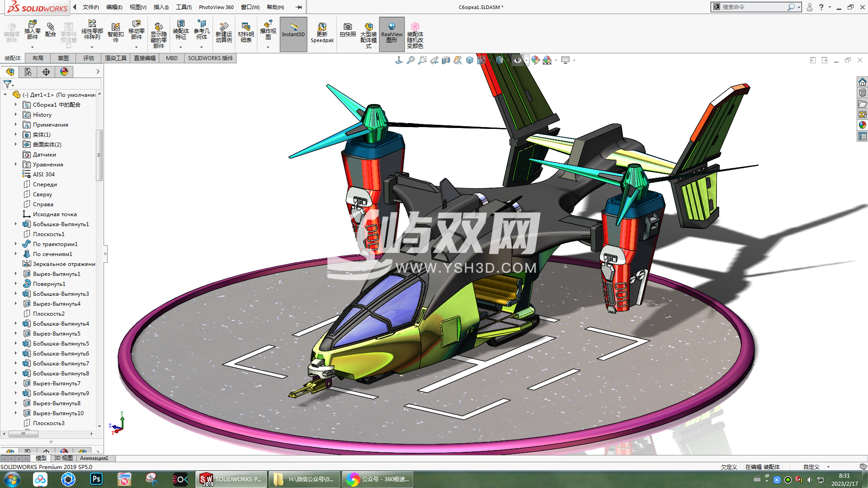
Task: Click Reference Geometry (参考几何体) icon
Action: tap(202, 30)
